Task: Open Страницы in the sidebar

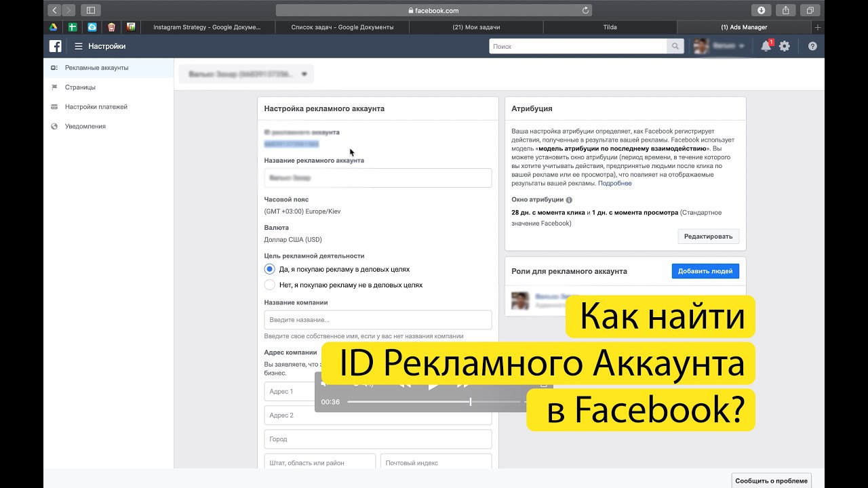Action: 108,87
